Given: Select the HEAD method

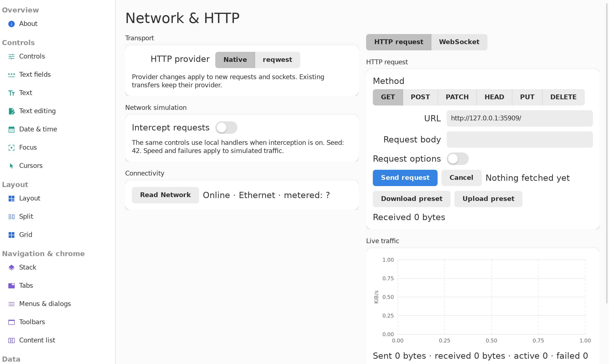Looking at the screenshot, I should pyautogui.click(x=494, y=97).
